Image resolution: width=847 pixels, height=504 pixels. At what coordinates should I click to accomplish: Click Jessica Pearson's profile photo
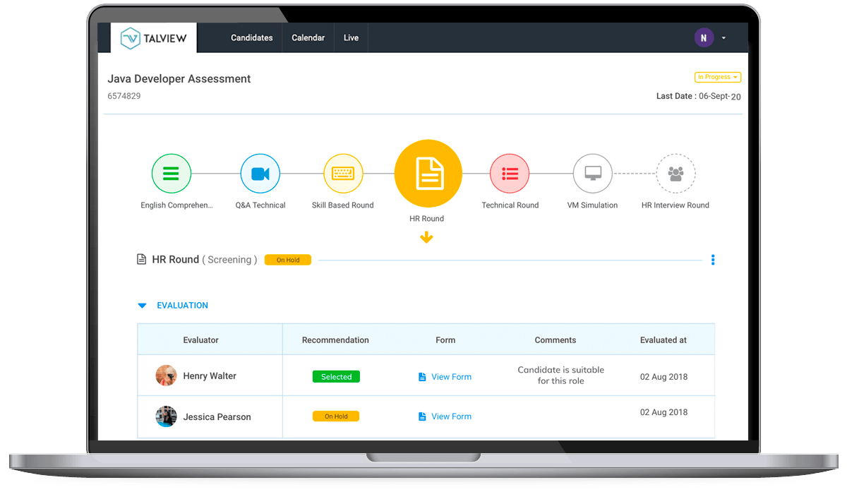167,416
